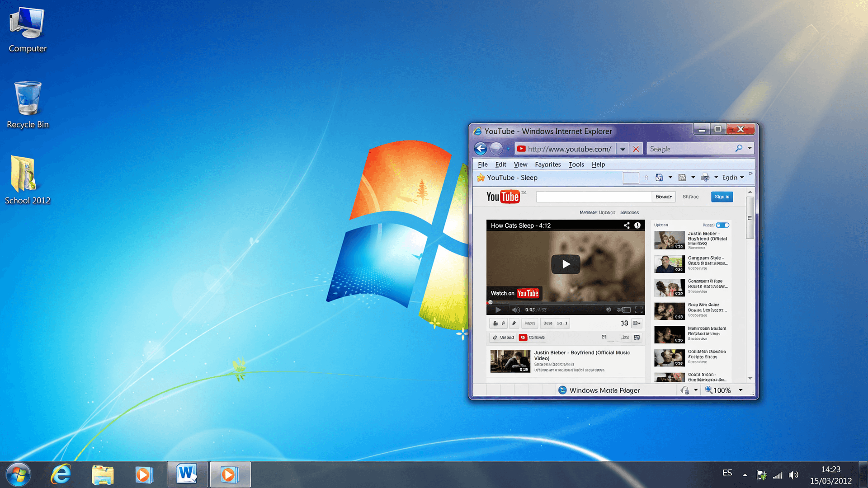Click the first Windows Media Player taskbar icon
This screenshot has width=868, height=488.
point(144,474)
